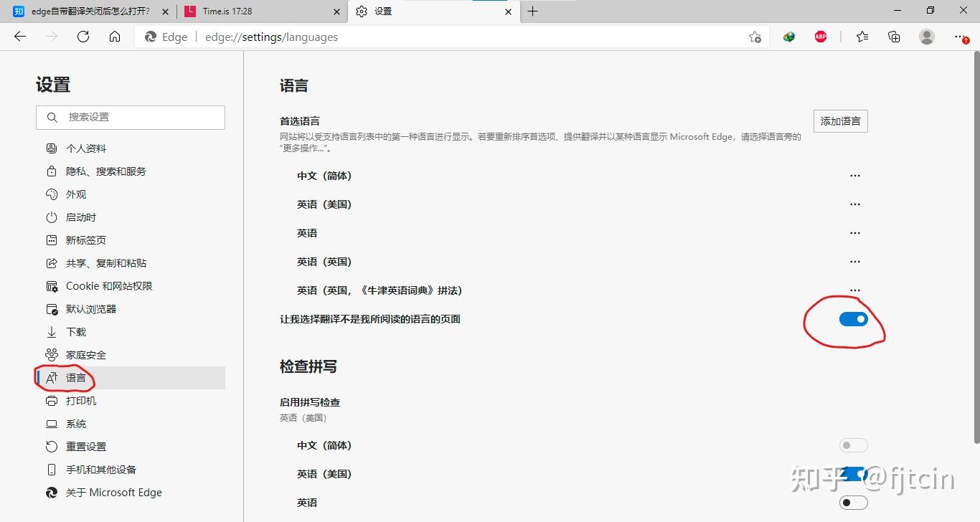Enable spell check for 中文（简体）
Image resolution: width=980 pixels, height=522 pixels.
[x=853, y=445]
